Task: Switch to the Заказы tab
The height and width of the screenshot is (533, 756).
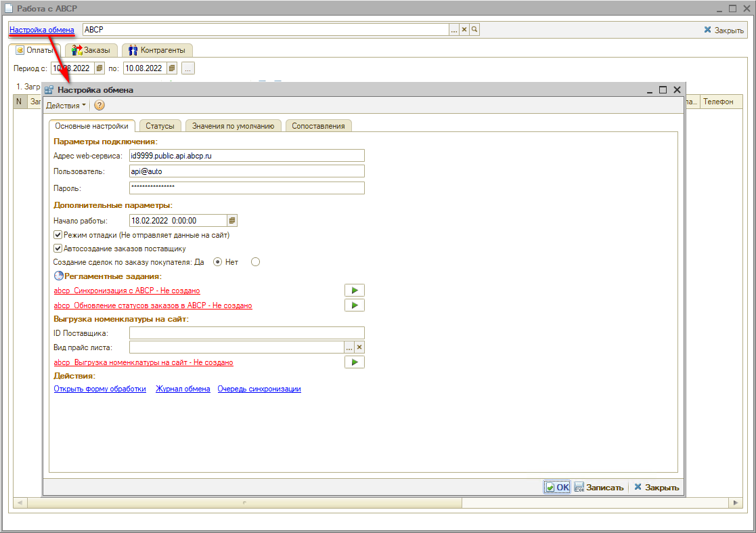Action: coord(91,50)
